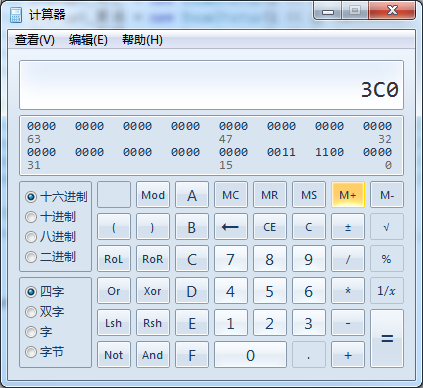Open the 帮助(H) menu
The height and width of the screenshot is (388, 423).
142,40
